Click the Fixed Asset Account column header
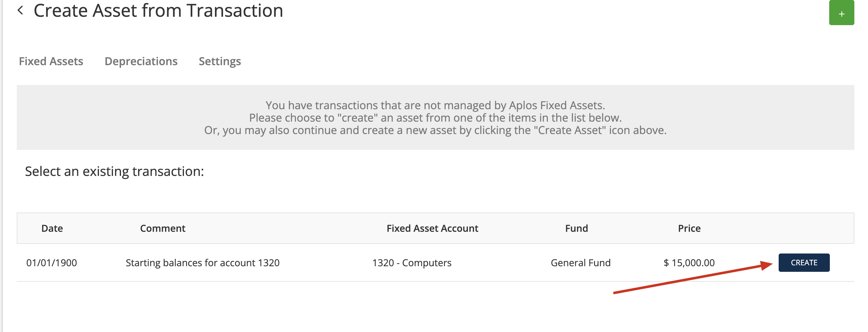This screenshot has width=868, height=332. tap(432, 229)
